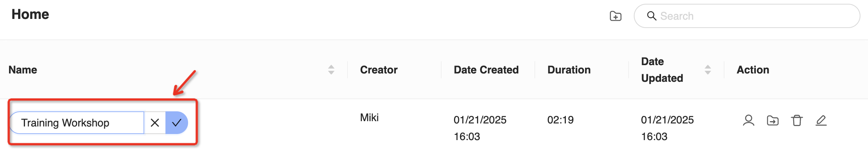The height and width of the screenshot is (156, 868).
Task: Click into the Training Workshop name field
Action: [x=77, y=123]
